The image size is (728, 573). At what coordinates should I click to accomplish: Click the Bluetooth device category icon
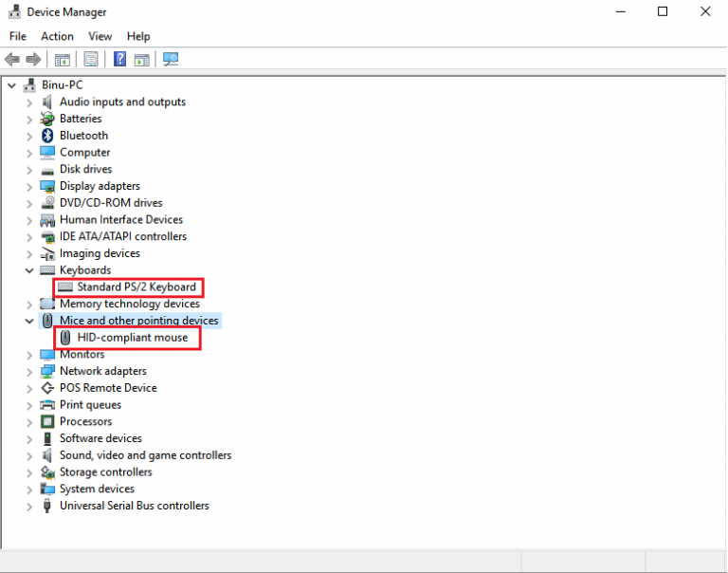47,136
